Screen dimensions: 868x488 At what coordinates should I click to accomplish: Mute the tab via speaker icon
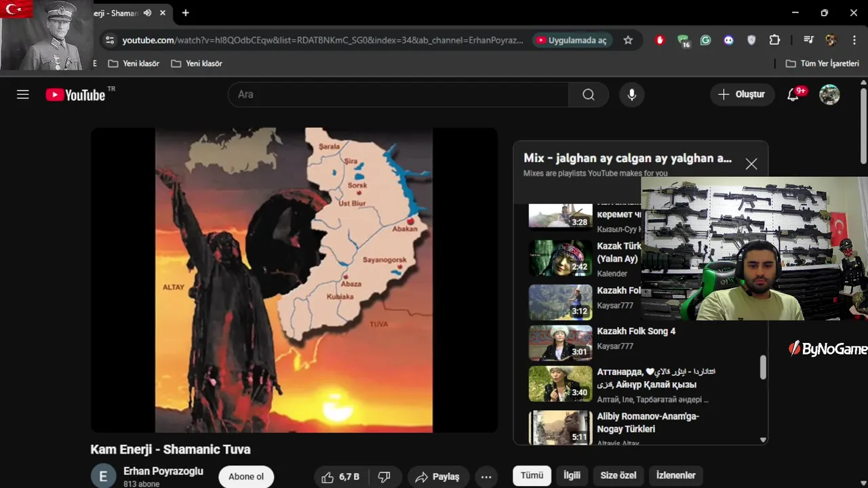[x=147, y=13]
